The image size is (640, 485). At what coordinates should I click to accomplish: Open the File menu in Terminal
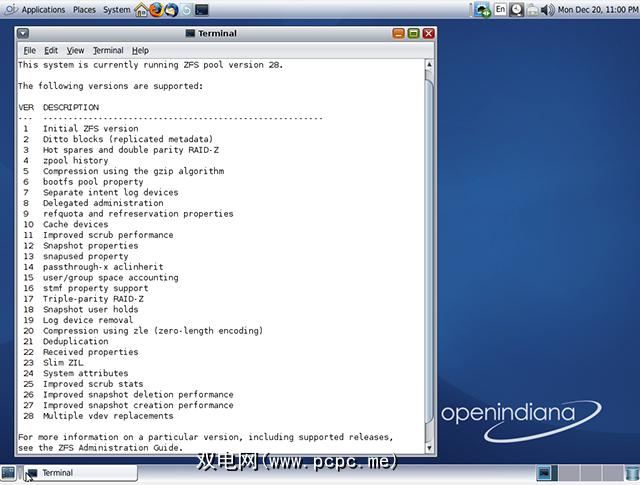click(29, 50)
